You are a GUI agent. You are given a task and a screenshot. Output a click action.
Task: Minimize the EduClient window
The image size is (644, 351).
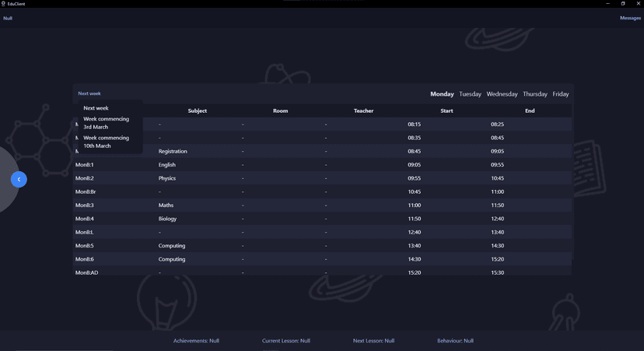point(607,4)
